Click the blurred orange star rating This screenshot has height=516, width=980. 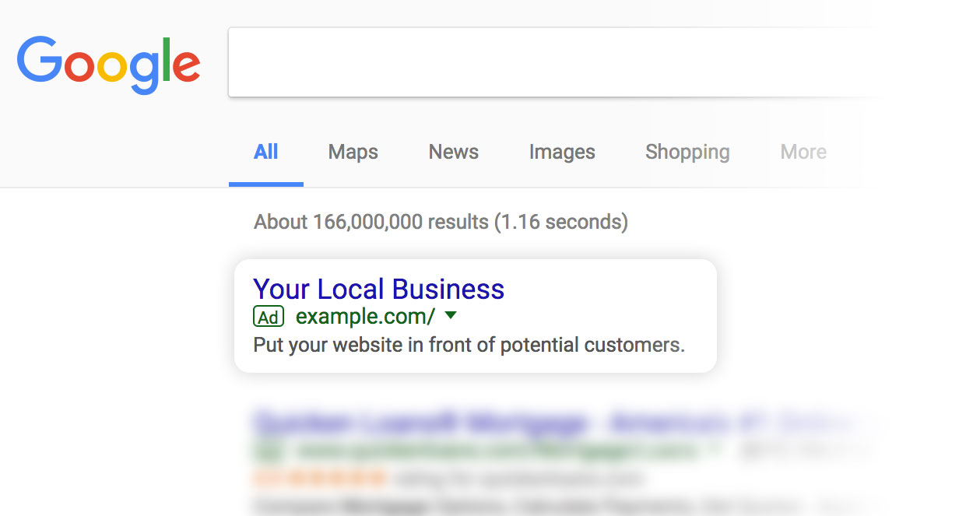[x=319, y=476]
